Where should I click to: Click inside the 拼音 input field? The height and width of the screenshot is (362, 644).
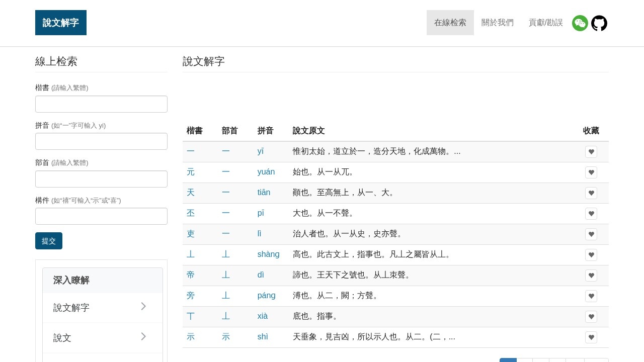point(101,141)
